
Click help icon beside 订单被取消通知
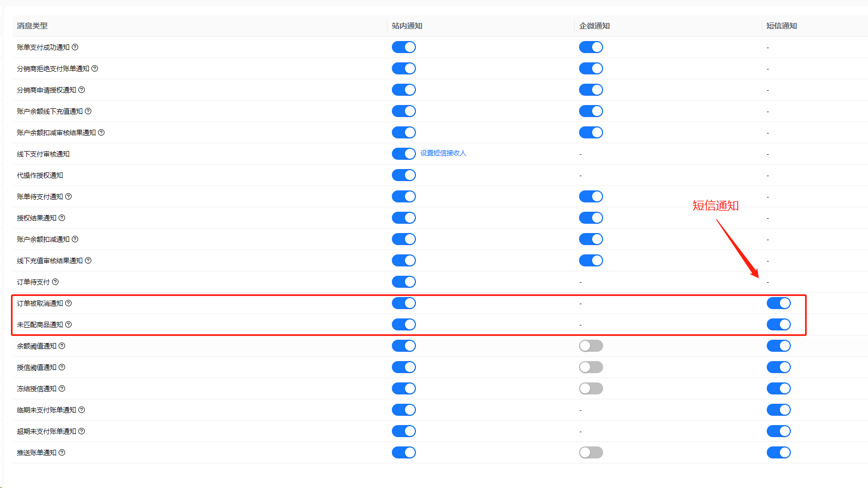click(68, 303)
